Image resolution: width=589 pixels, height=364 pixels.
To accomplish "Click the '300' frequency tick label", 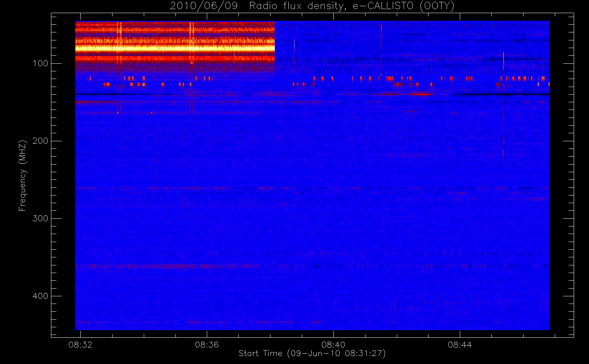I will pos(40,218).
